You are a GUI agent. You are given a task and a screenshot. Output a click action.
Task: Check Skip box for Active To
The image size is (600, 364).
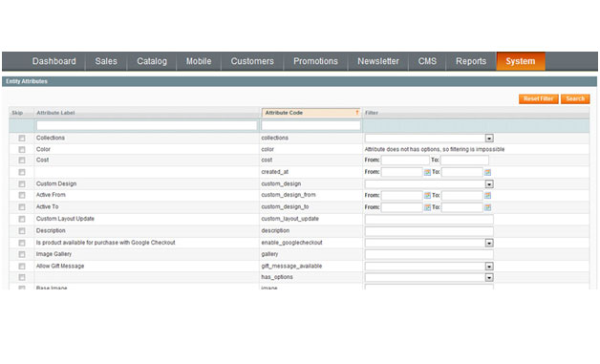pos(22,207)
